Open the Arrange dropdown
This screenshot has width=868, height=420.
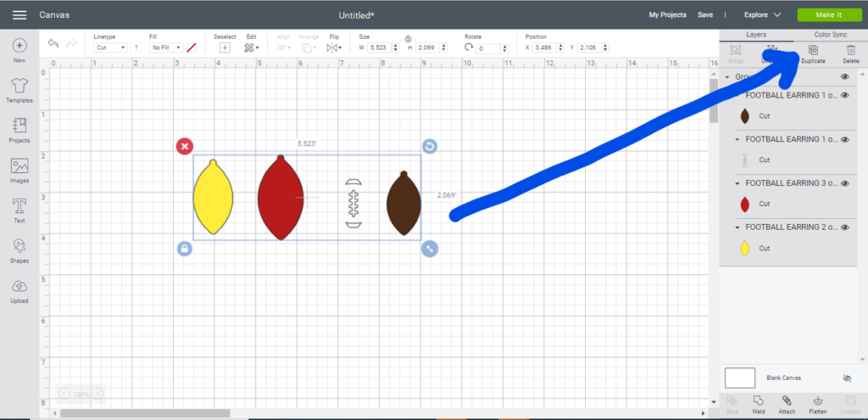pyautogui.click(x=308, y=48)
